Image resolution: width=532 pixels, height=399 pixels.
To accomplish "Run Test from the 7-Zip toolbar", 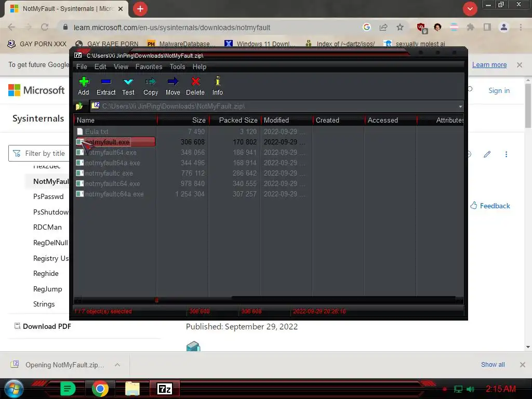I will pyautogui.click(x=128, y=86).
